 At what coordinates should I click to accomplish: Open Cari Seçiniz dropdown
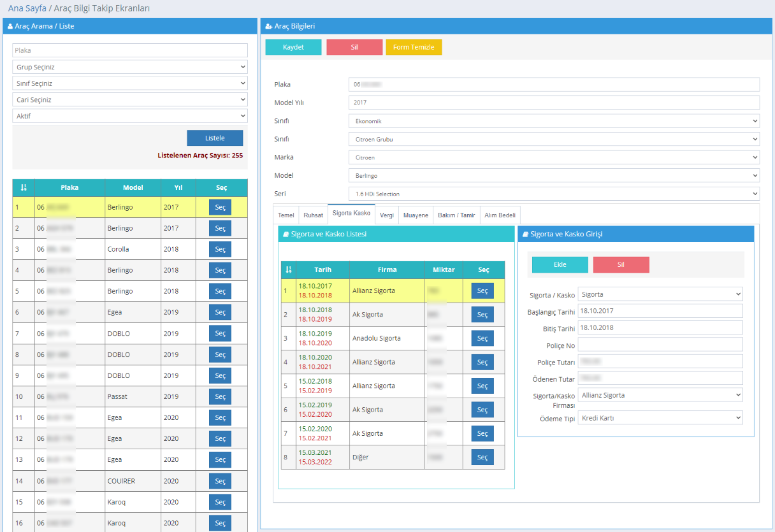[x=130, y=99]
